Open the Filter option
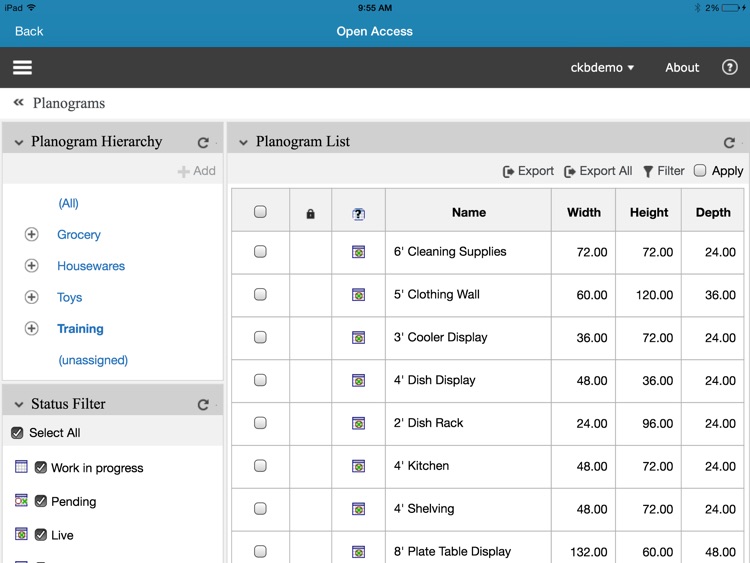This screenshot has height=563, width=750. click(664, 171)
